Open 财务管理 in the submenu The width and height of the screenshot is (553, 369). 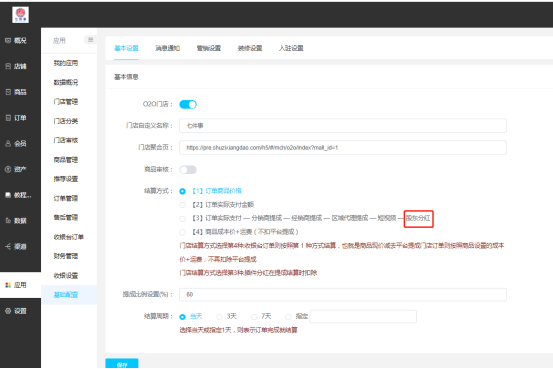tap(66, 256)
